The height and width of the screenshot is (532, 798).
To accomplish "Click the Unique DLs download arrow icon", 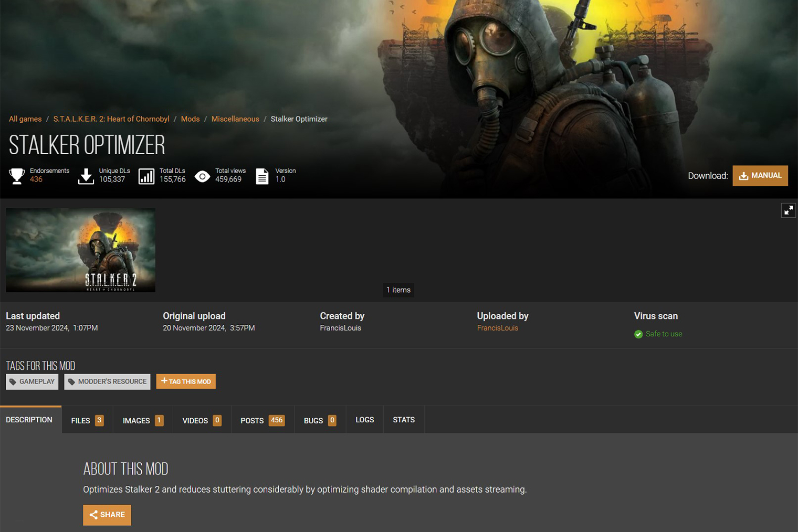I will pos(86,176).
